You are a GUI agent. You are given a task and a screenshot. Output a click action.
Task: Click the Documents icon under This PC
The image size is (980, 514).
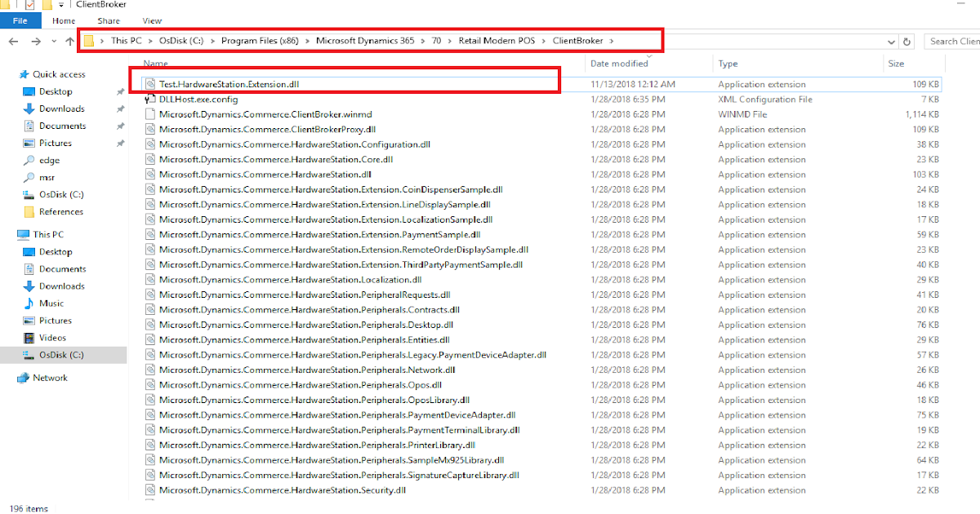29,268
